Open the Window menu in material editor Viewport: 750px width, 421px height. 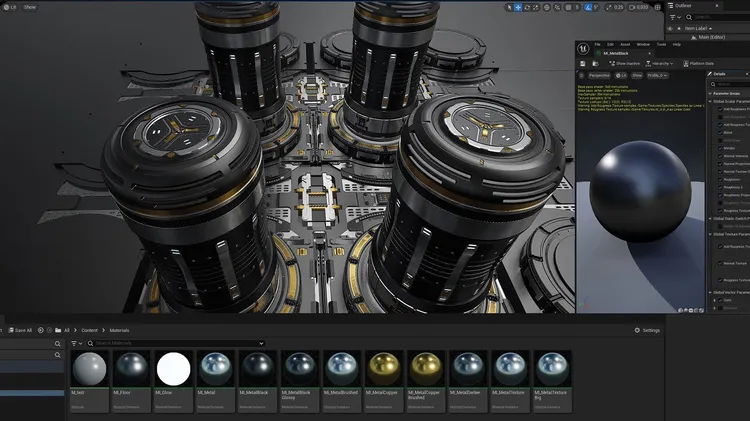click(x=643, y=44)
